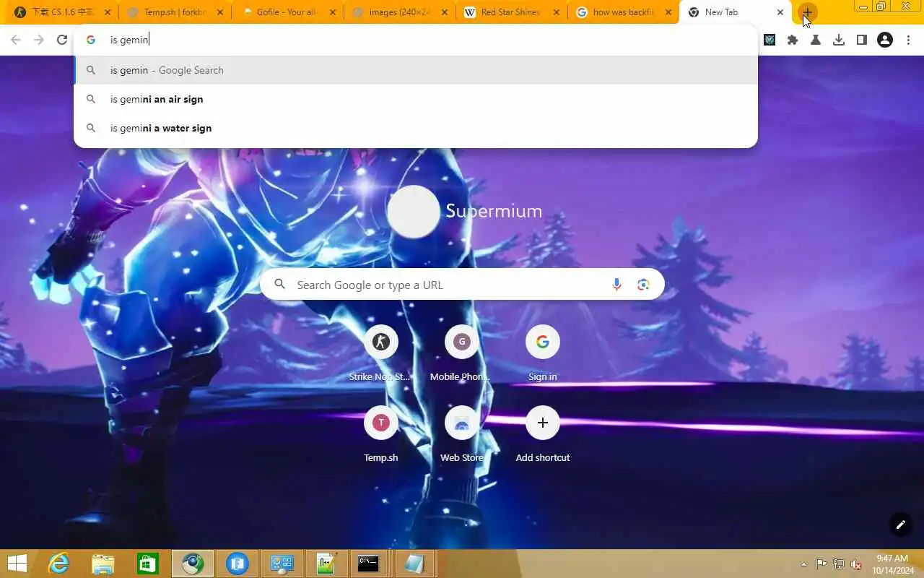This screenshot has width=924, height=578.
Task: Close the Red Star Shines tab
Action: pos(557,12)
